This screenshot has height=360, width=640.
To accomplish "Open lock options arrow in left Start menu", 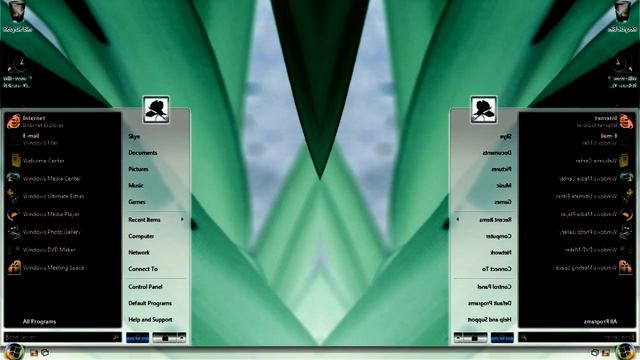I will [182, 338].
